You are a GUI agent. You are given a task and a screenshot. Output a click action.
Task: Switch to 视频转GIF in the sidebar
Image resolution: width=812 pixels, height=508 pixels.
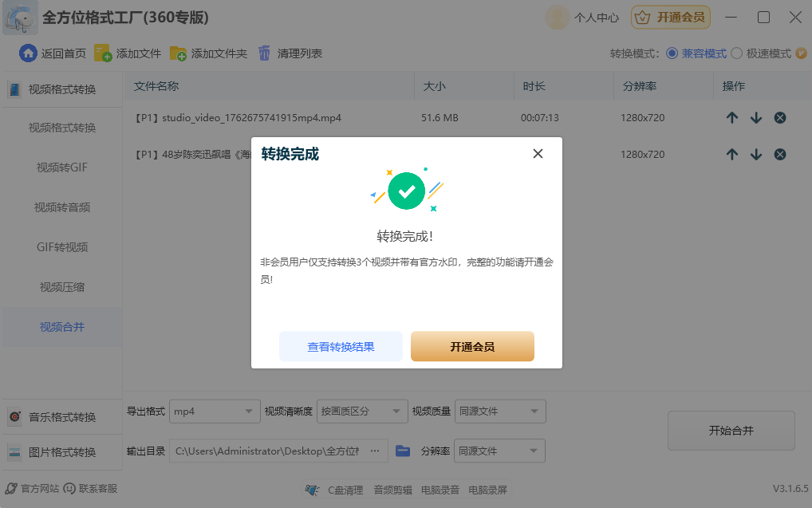click(62, 167)
